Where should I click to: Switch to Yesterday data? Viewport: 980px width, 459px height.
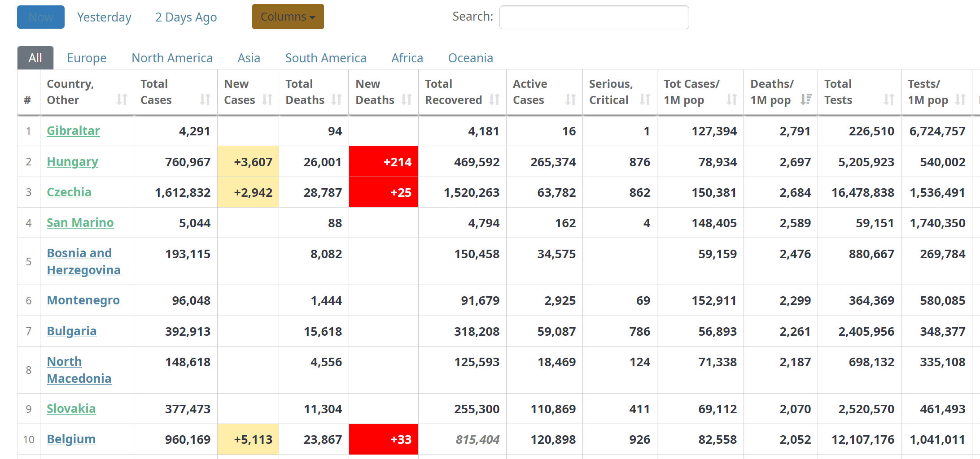click(x=104, y=17)
